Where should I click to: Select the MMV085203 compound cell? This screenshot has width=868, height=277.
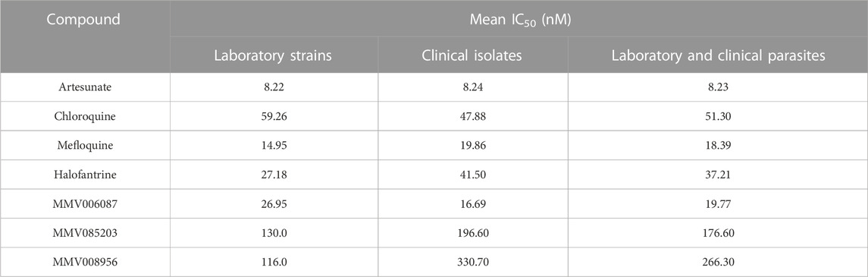[x=85, y=233]
